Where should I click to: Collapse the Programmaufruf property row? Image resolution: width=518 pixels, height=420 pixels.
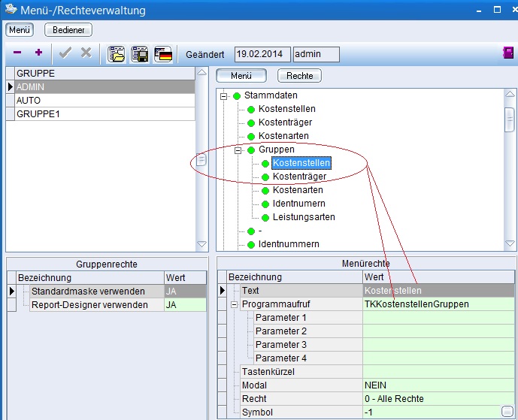(x=234, y=304)
